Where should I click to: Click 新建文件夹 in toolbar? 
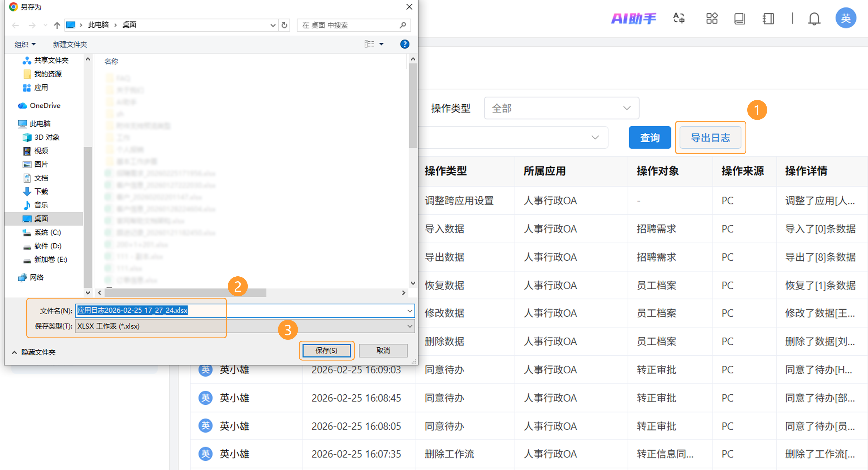click(70, 44)
